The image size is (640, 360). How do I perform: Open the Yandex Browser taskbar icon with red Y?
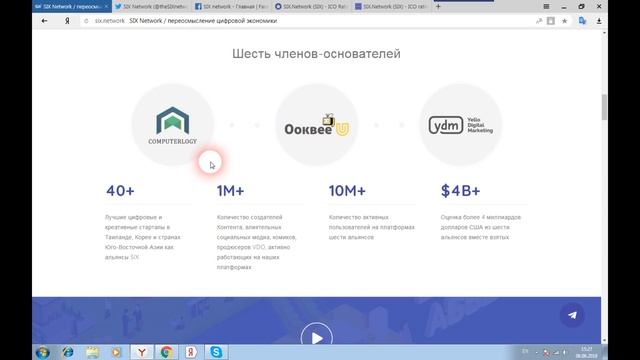[142, 352]
